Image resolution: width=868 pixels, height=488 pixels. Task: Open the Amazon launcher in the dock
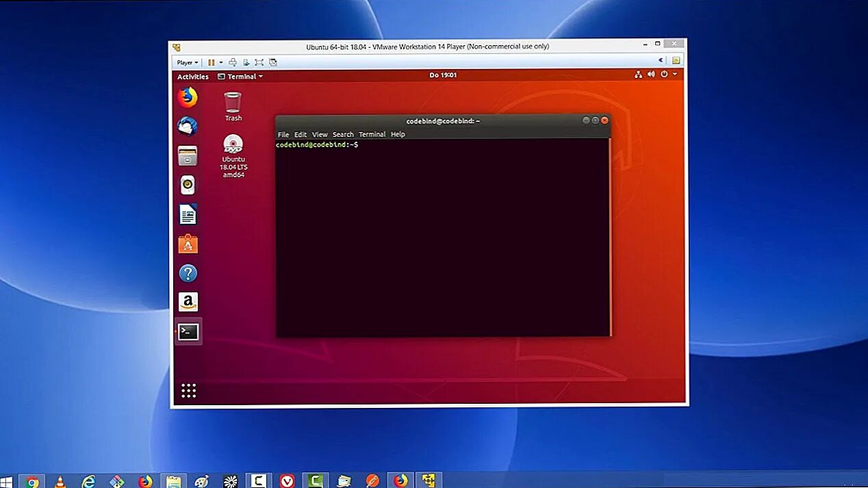188,302
